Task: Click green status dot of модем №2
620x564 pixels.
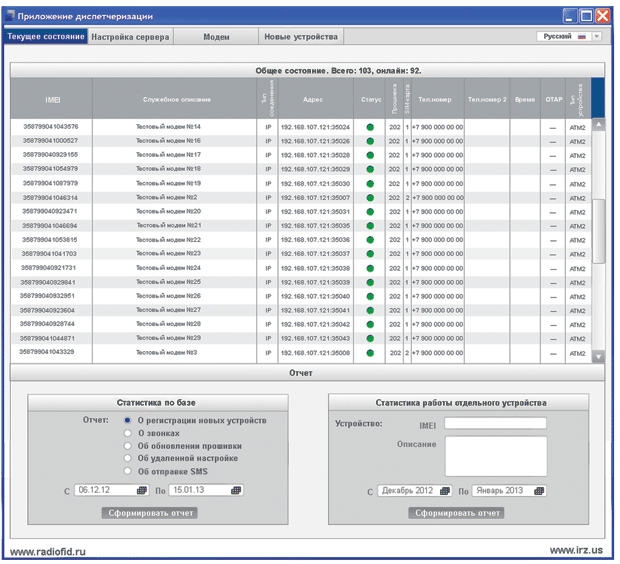Action: [370, 197]
